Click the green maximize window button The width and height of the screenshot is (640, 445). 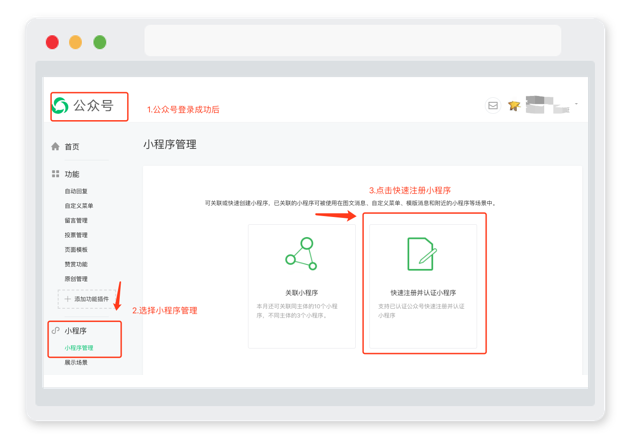[x=100, y=42]
